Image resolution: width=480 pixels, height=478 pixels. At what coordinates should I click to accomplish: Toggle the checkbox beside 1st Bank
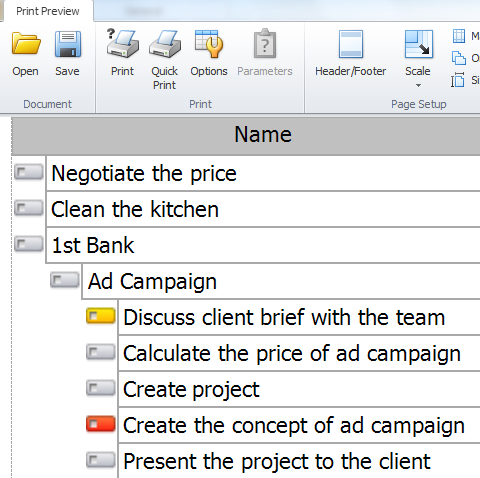pos(29,244)
